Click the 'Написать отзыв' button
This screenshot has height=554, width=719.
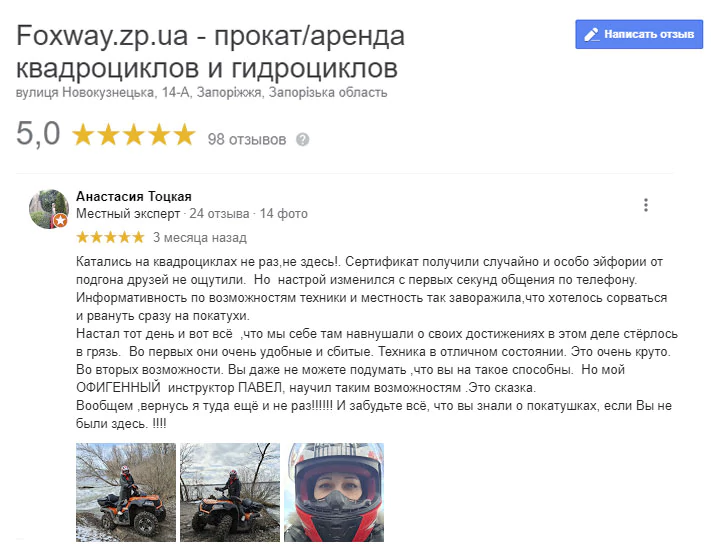click(639, 34)
